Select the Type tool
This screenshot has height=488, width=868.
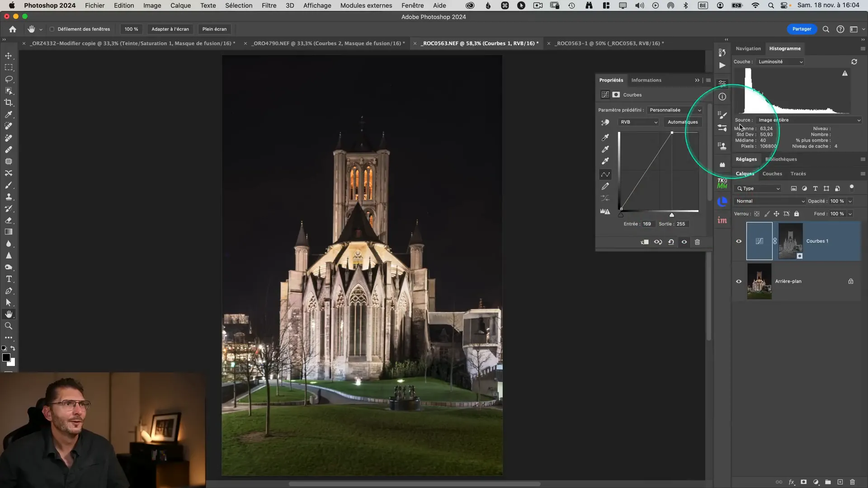tap(9, 279)
